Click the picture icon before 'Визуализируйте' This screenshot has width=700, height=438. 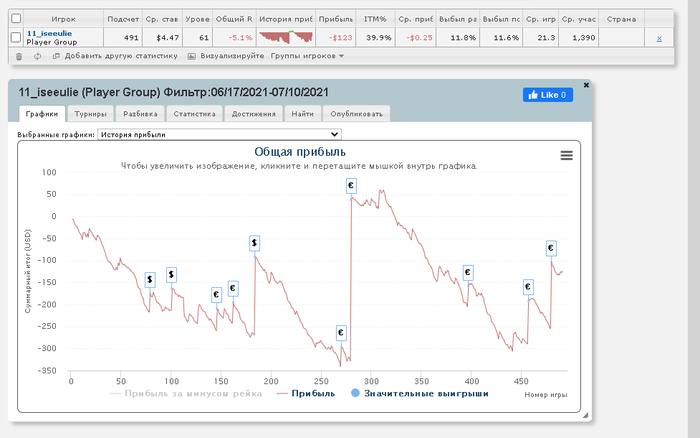192,56
